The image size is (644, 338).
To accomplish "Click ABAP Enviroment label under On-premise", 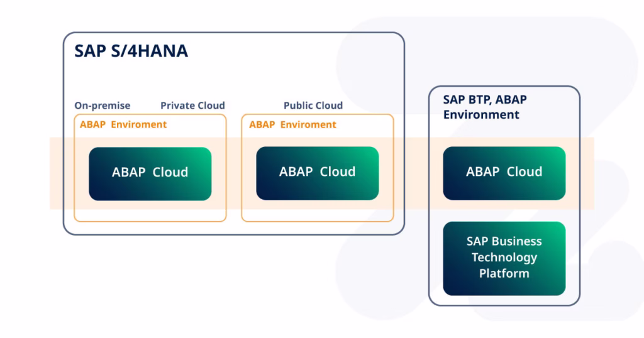I will (123, 124).
